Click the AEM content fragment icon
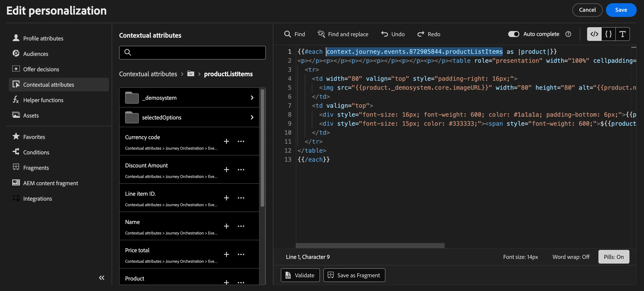Viewport: 644px width, 291px height. pos(16,183)
